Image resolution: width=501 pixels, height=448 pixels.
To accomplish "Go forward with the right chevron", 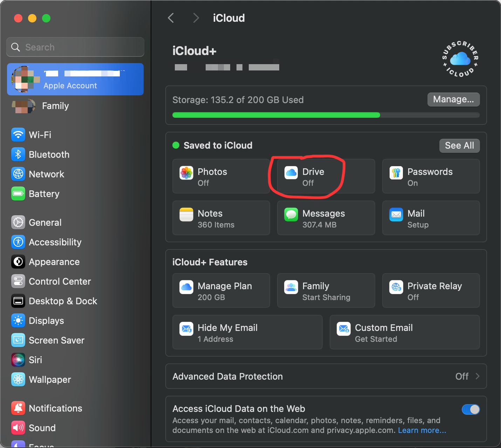I will (196, 18).
